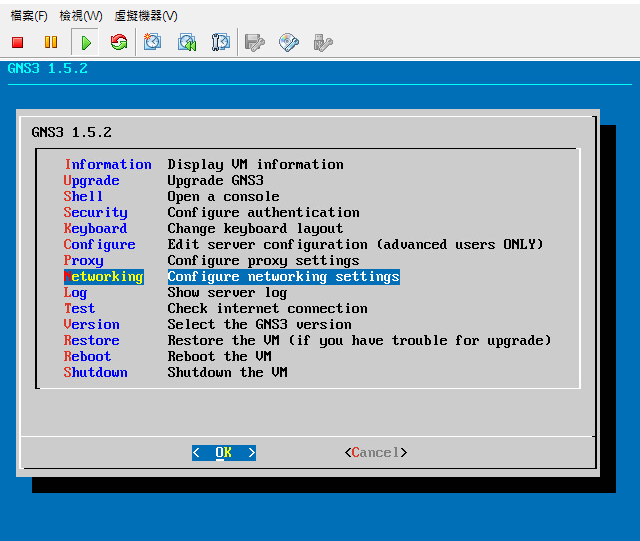Click 'Upgrade GNS3' description text
640x541 pixels.
(216, 180)
